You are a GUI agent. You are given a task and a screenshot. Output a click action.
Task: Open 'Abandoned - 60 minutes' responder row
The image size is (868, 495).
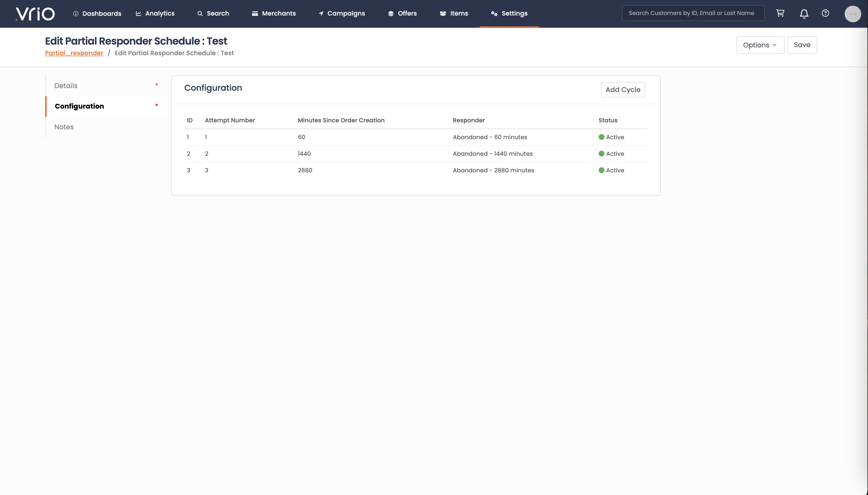click(x=490, y=137)
